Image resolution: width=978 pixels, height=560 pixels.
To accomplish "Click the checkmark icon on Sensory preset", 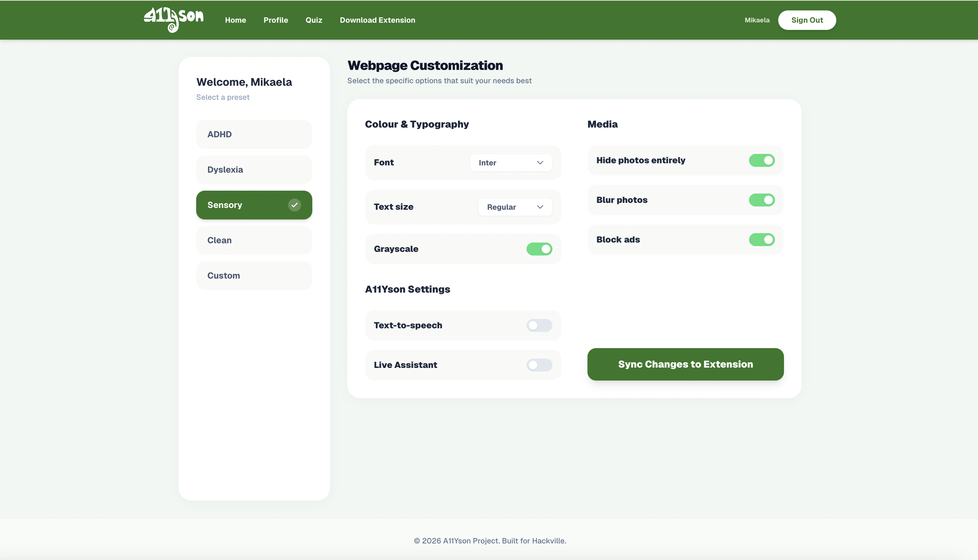I will 294,205.
